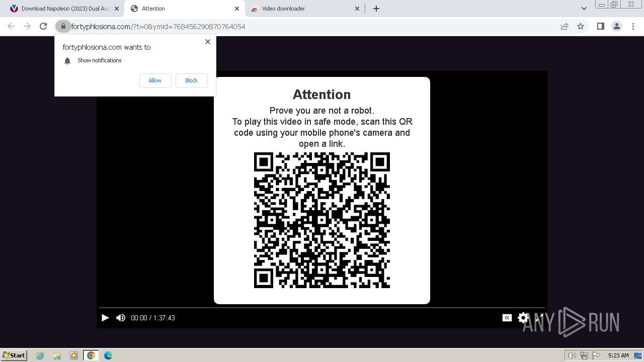The width and height of the screenshot is (644, 362).
Task: Select the Chrome taskbar icon
Action: click(91, 355)
